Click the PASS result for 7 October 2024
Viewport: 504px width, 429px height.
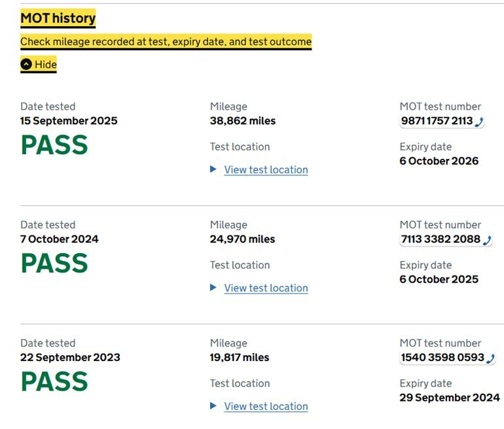coord(54,264)
